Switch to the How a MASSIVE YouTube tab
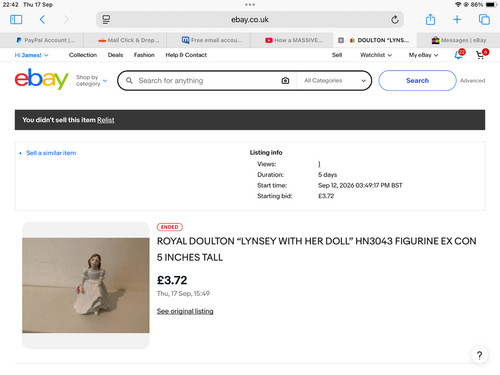500x375 pixels. point(294,40)
